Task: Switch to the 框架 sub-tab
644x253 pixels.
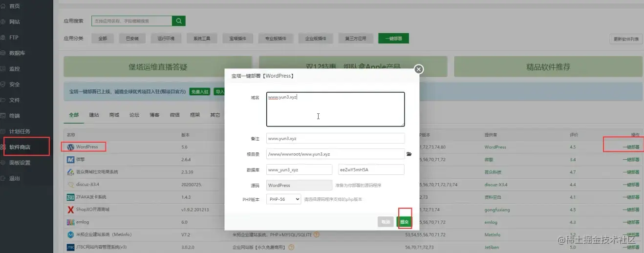Action: tap(194, 115)
